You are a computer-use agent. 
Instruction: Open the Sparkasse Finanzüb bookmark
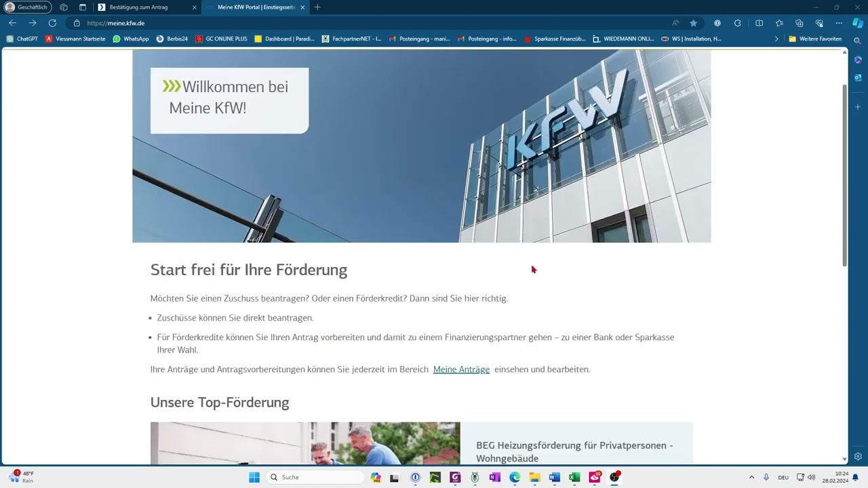[555, 39]
